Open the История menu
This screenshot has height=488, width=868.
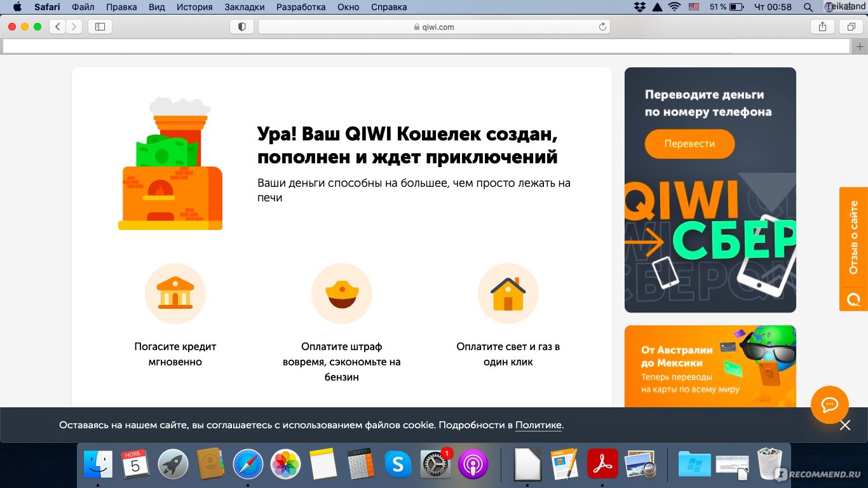coord(195,7)
